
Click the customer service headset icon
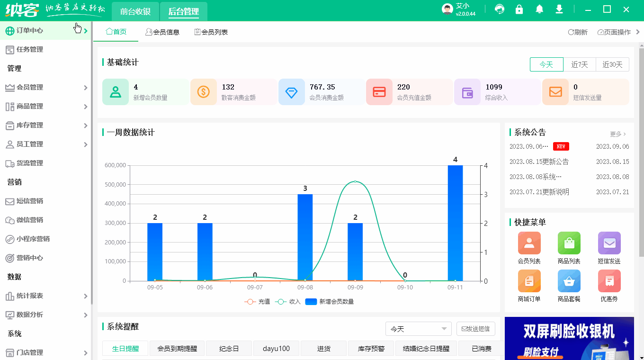[x=500, y=9]
